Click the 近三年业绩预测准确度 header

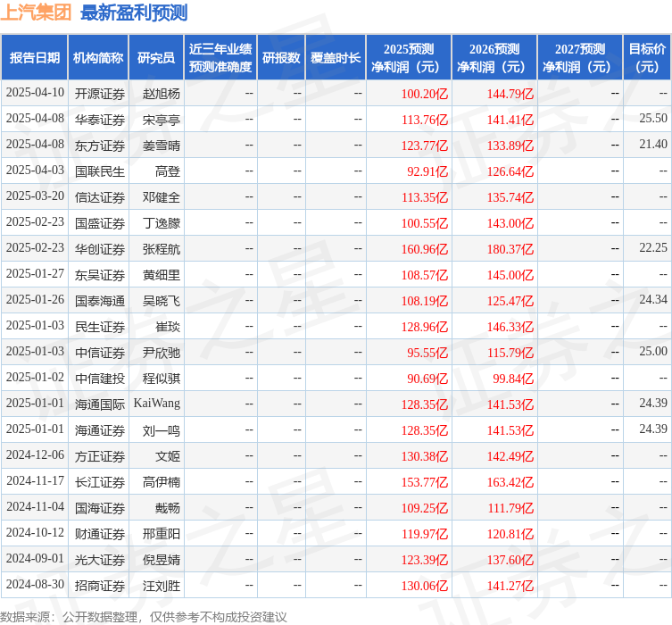click(220, 57)
